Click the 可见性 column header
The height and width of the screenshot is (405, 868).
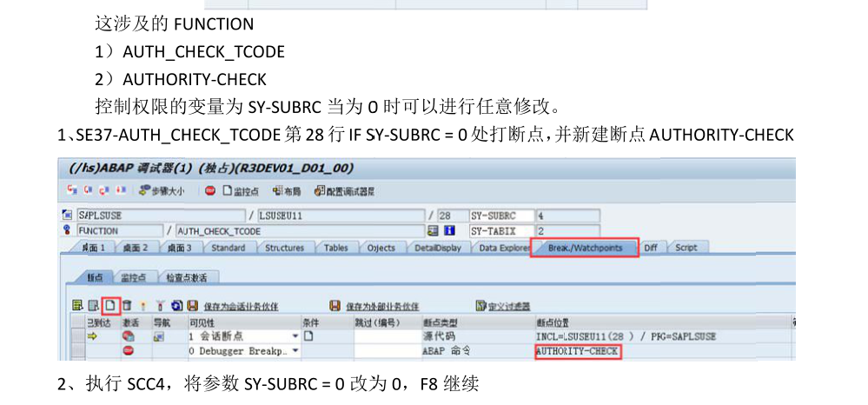[243, 323]
